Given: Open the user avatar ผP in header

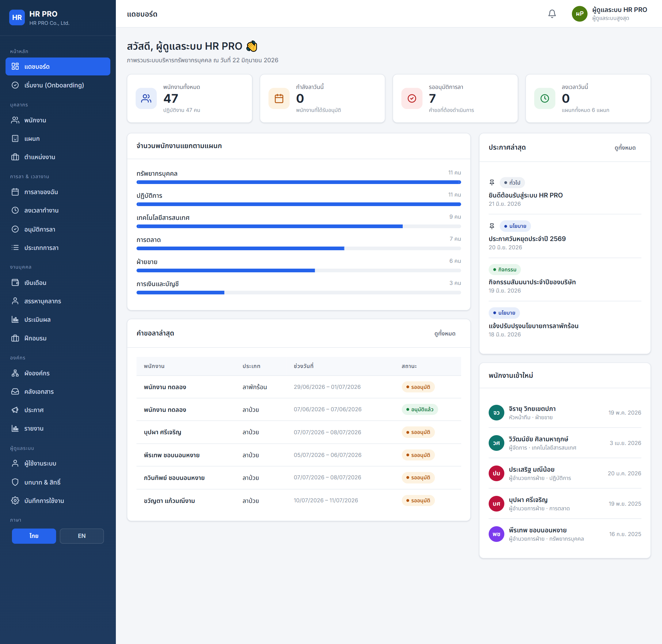Looking at the screenshot, I should pos(580,14).
